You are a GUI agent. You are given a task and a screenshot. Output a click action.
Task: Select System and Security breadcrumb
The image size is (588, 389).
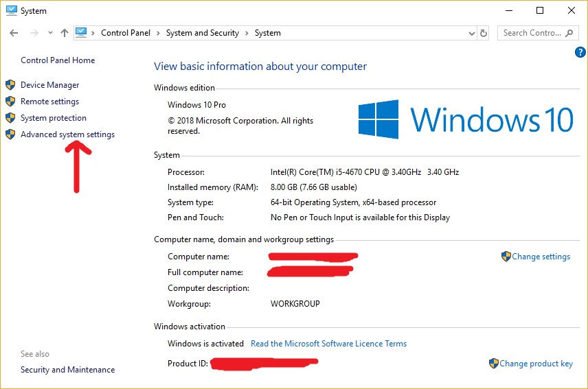click(202, 33)
